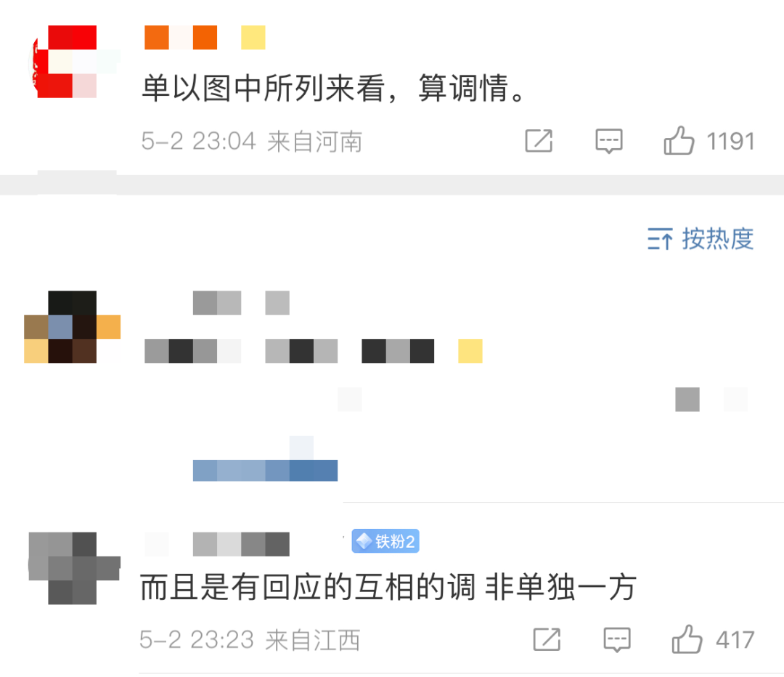Like the 江西 comment with 417 likes
Image resolution: width=784 pixels, height=677 pixels.
[x=687, y=639]
